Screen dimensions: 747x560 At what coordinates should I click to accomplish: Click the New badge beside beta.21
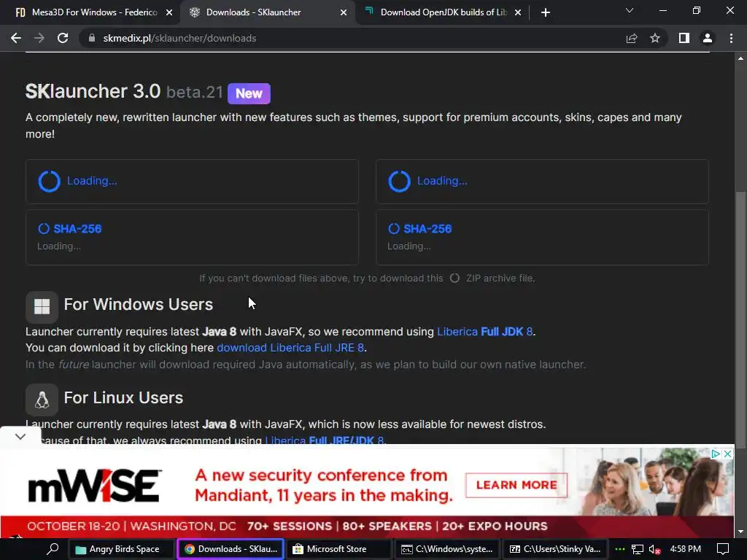tap(249, 93)
